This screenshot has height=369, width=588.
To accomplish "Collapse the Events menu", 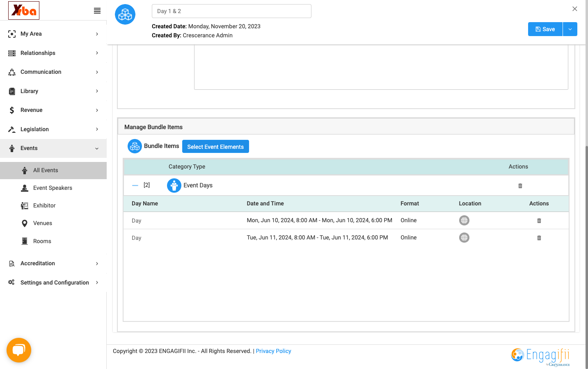I will 53,148.
